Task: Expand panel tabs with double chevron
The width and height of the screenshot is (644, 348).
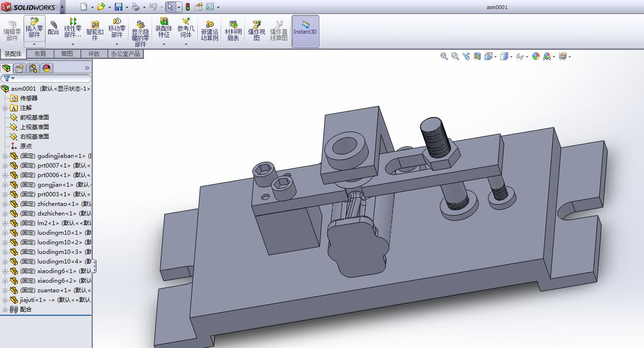Action: pyautogui.click(x=87, y=68)
